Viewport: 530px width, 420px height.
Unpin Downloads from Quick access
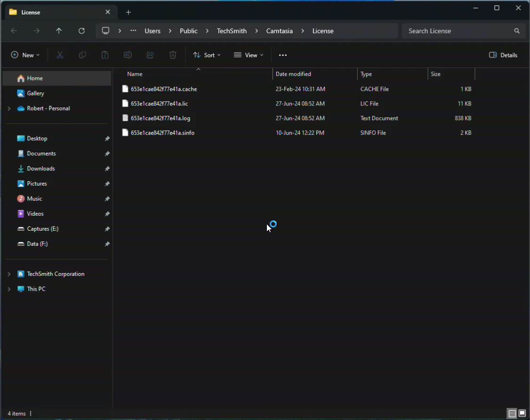(107, 168)
